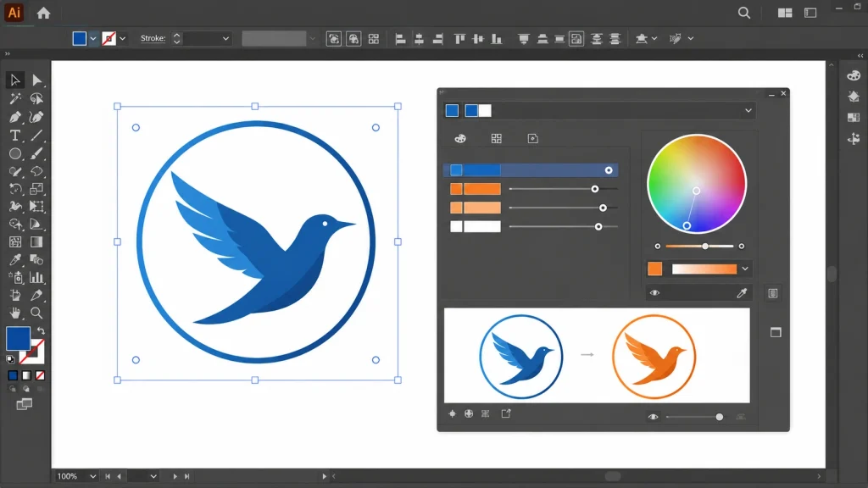Set Color mode solid button in toolbar
Screen dimensions: 868x488
(x=13, y=375)
